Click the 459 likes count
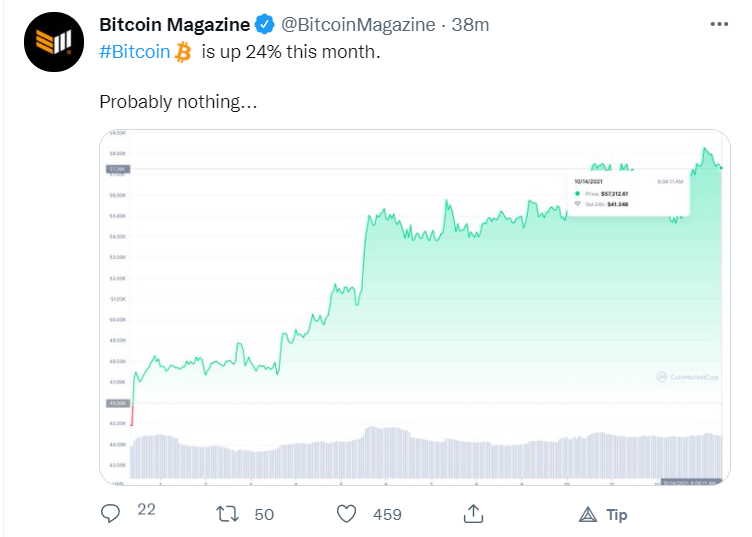The image size is (752, 537). pos(387,514)
